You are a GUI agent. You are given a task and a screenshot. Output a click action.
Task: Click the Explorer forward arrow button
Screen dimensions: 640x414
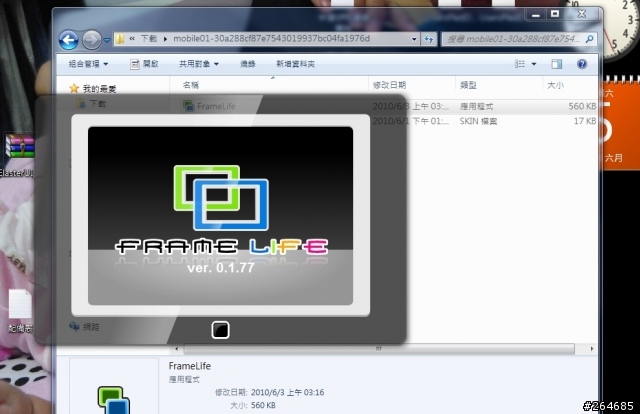91,40
